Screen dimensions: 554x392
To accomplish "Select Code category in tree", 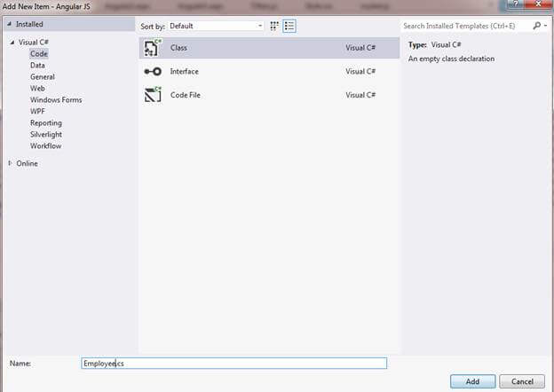I will coord(39,54).
